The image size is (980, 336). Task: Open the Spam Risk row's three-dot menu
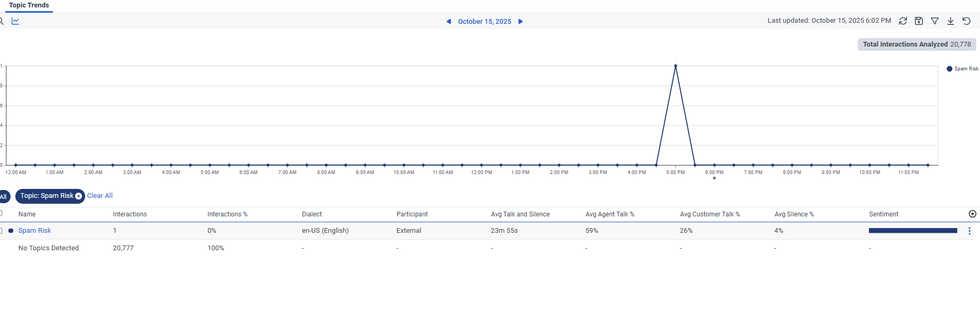969,231
